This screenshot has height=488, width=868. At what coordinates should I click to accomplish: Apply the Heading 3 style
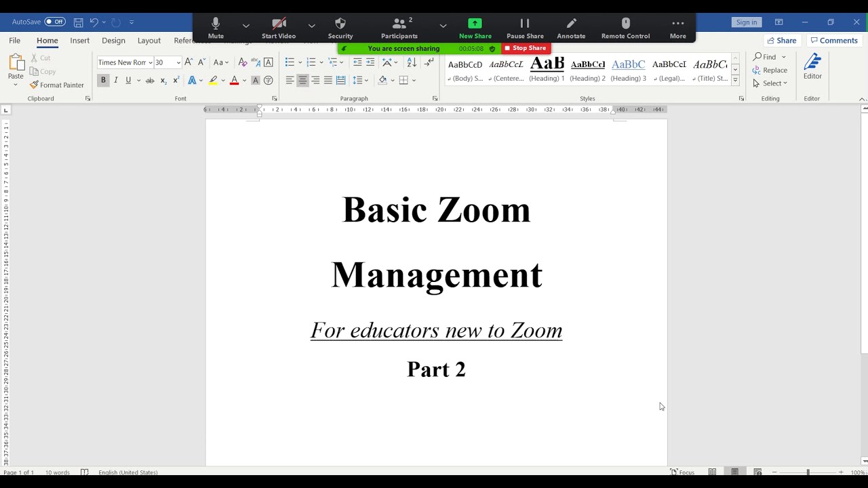point(629,70)
